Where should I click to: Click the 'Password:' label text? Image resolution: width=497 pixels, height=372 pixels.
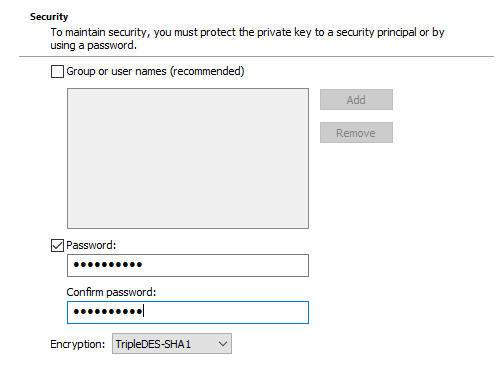click(91, 245)
